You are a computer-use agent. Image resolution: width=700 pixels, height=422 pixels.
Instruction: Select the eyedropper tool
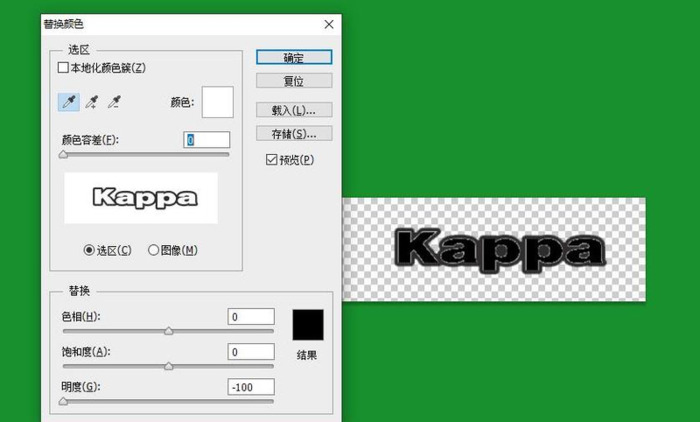[x=66, y=102]
